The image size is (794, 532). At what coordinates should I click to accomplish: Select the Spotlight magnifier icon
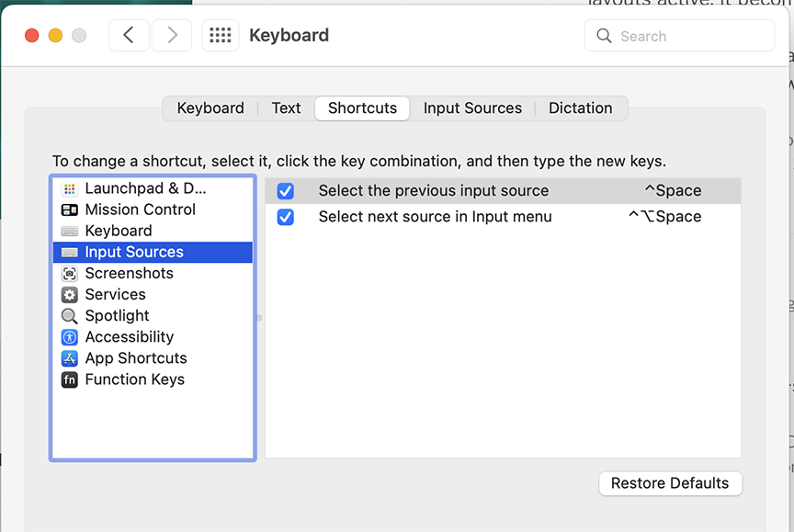click(x=70, y=316)
